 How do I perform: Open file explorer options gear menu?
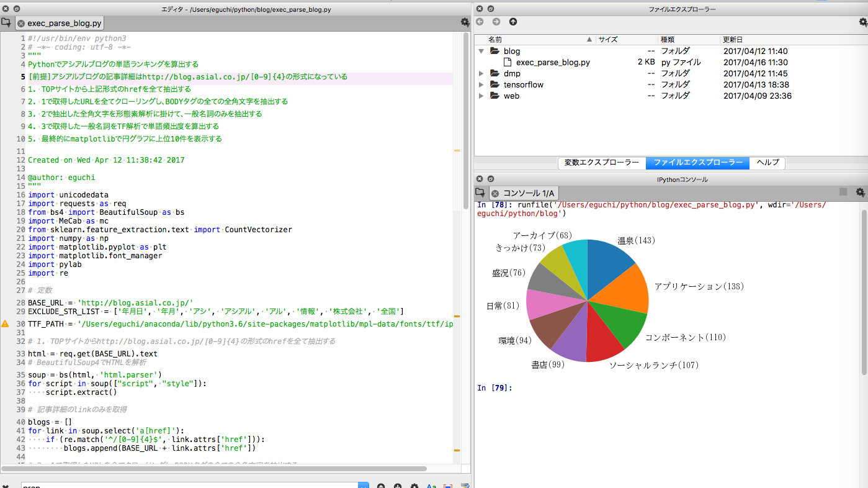pyautogui.click(x=862, y=22)
